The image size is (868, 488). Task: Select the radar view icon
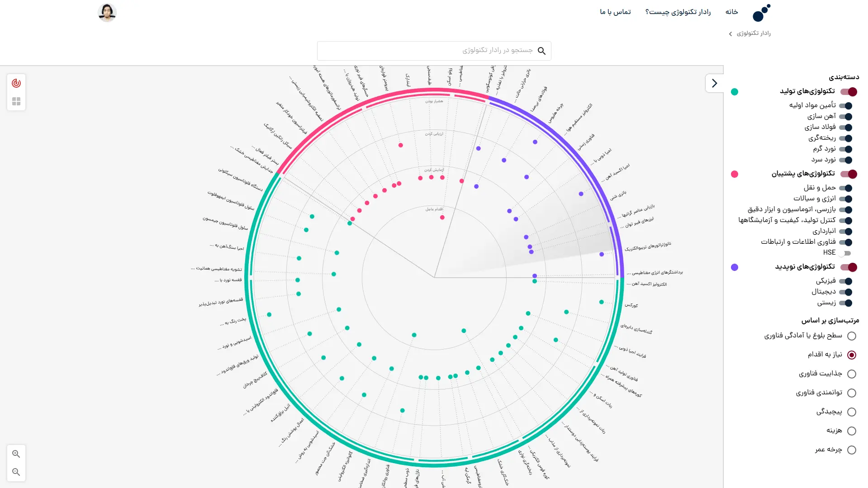(x=16, y=83)
